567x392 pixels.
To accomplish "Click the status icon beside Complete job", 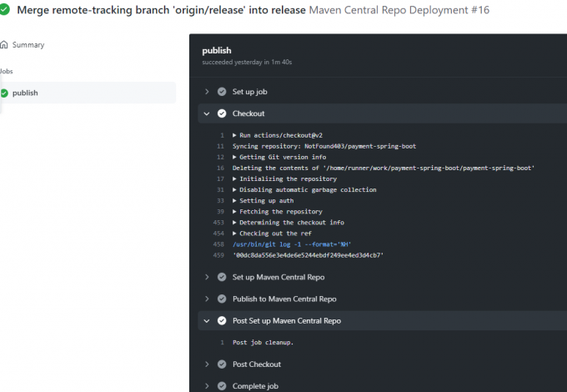I will tap(222, 386).
